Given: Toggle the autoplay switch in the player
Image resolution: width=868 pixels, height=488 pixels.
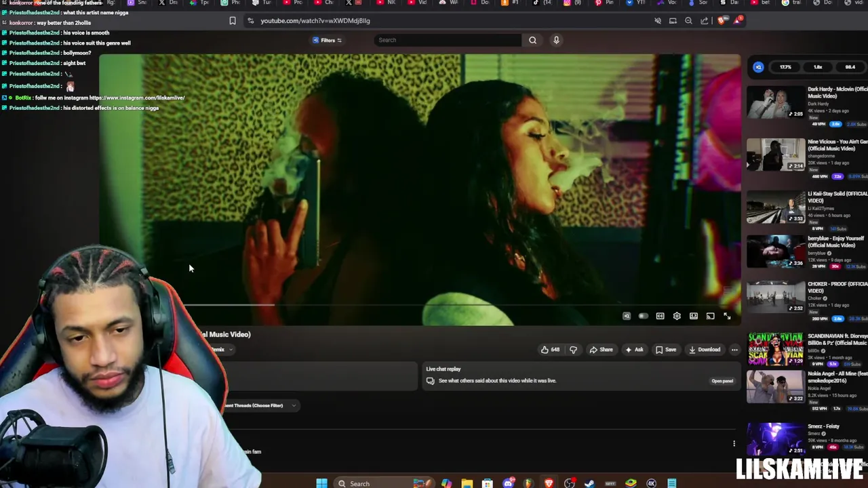Looking at the screenshot, I should (643, 316).
